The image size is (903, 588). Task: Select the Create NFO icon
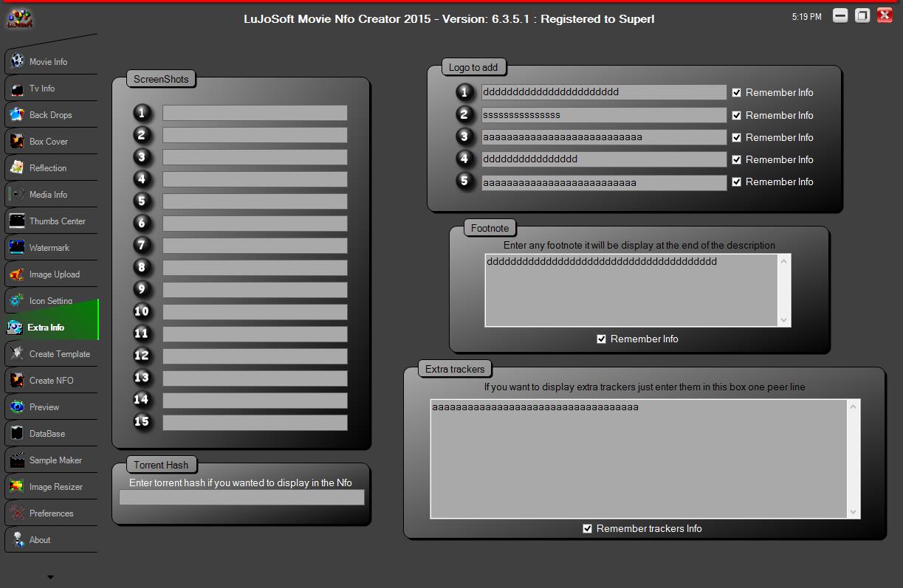point(17,380)
